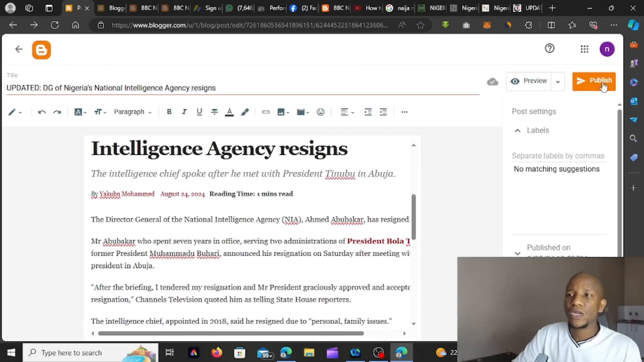Open a new browser tab
Screen dimensions: 644x362
(x=552, y=8)
